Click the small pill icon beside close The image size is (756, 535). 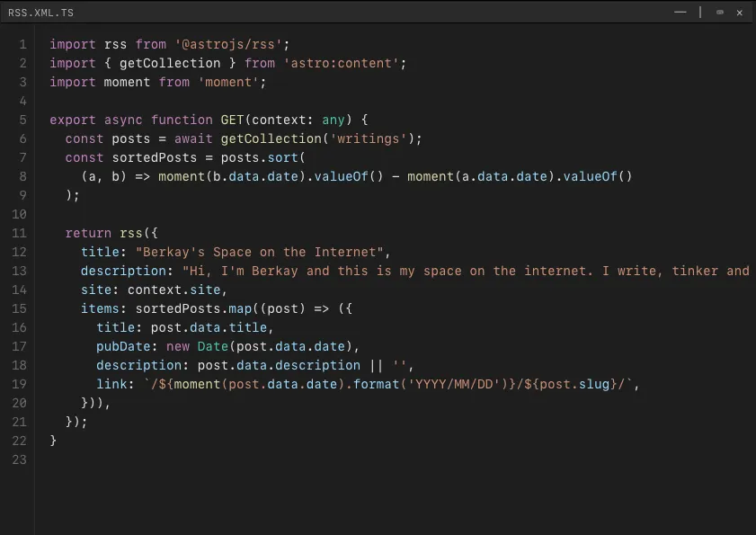click(x=720, y=12)
